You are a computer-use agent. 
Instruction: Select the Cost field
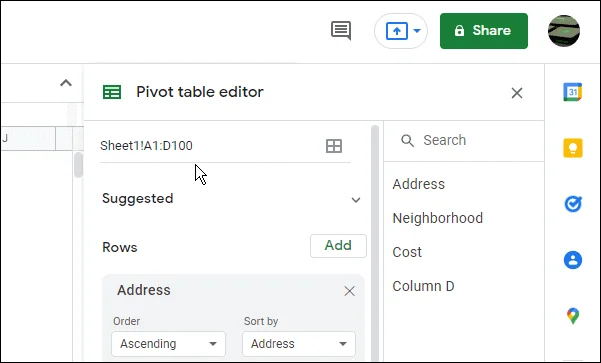tap(407, 252)
